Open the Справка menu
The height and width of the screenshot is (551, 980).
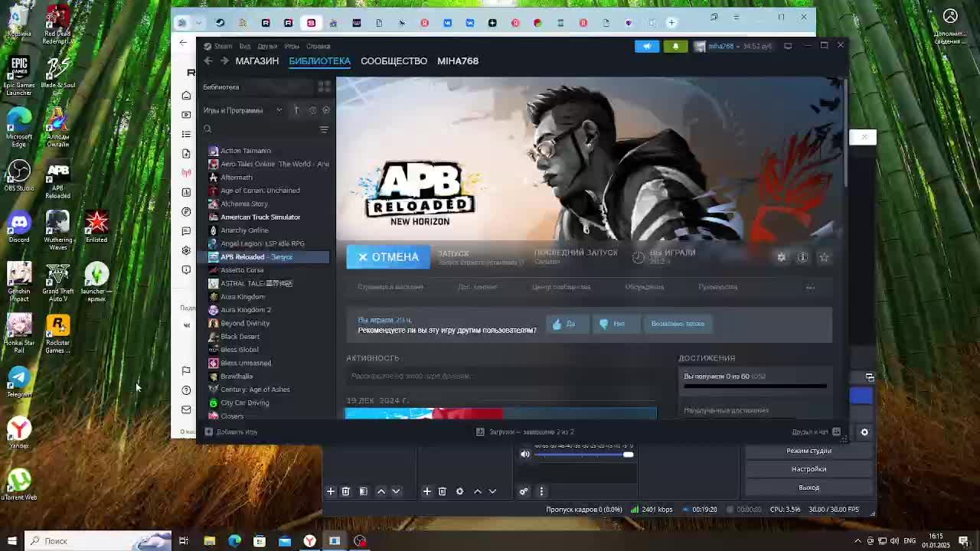pos(318,46)
